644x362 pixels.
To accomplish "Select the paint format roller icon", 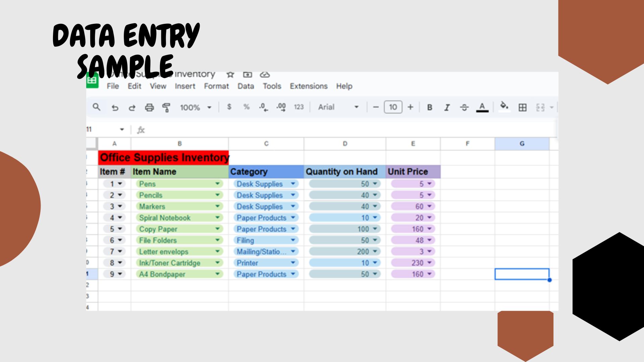I will [166, 108].
